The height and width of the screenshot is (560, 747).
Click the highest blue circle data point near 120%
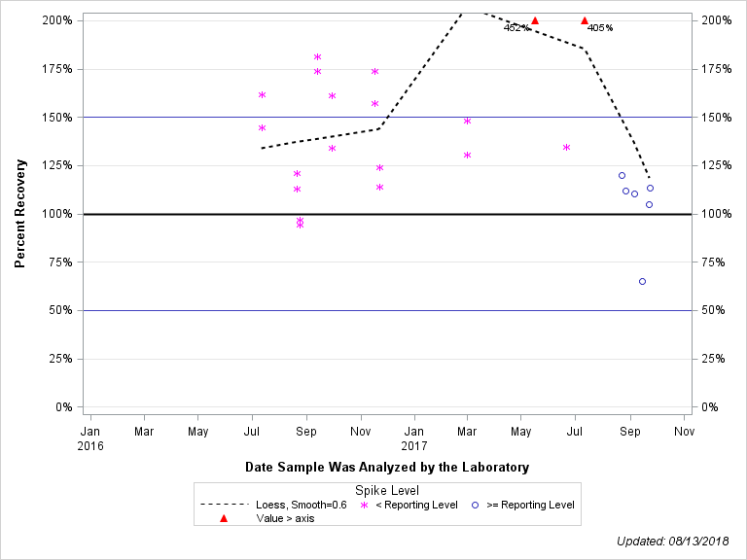[622, 176]
